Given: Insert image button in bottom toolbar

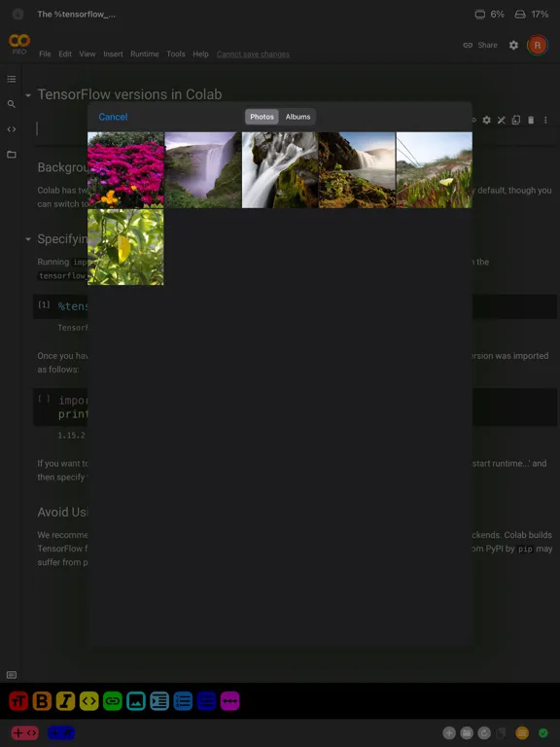Looking at the screenshot, I should pos(136,700).
